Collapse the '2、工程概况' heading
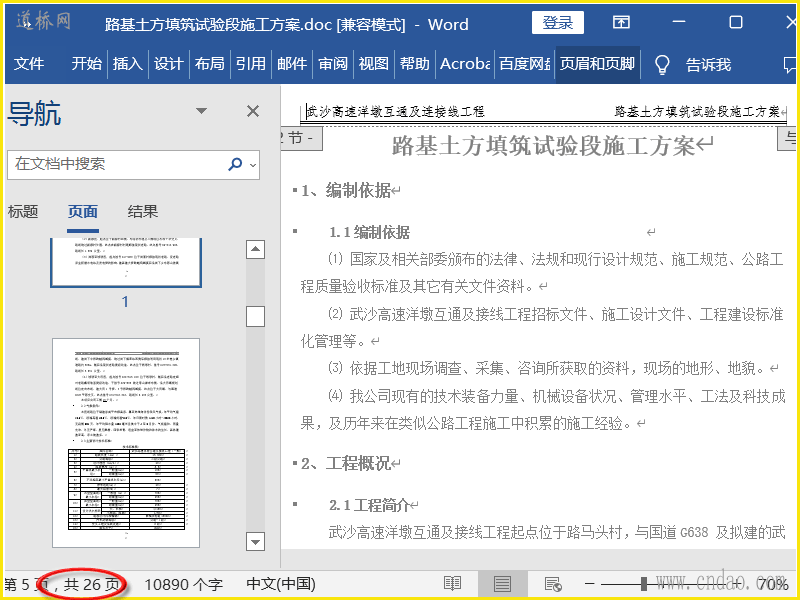Image resolution: width=800 pixels, height=600 pixels. 294,463
